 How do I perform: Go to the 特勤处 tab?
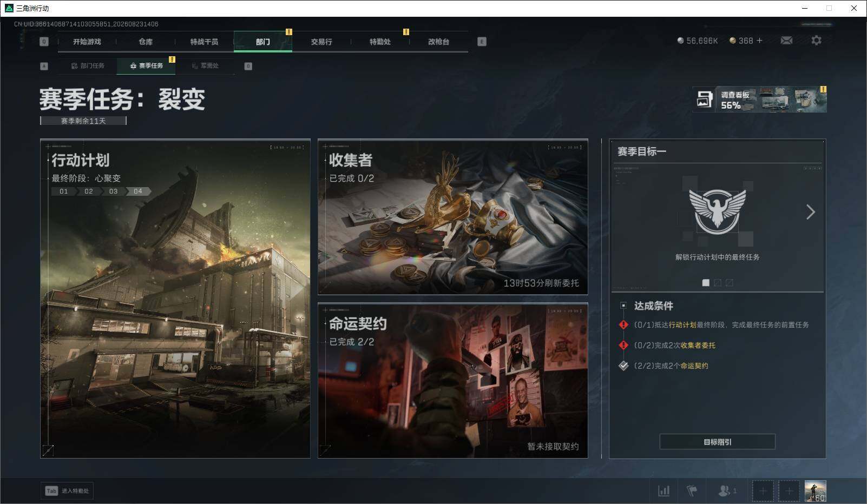pyautogui.click(x=380, y=42)
